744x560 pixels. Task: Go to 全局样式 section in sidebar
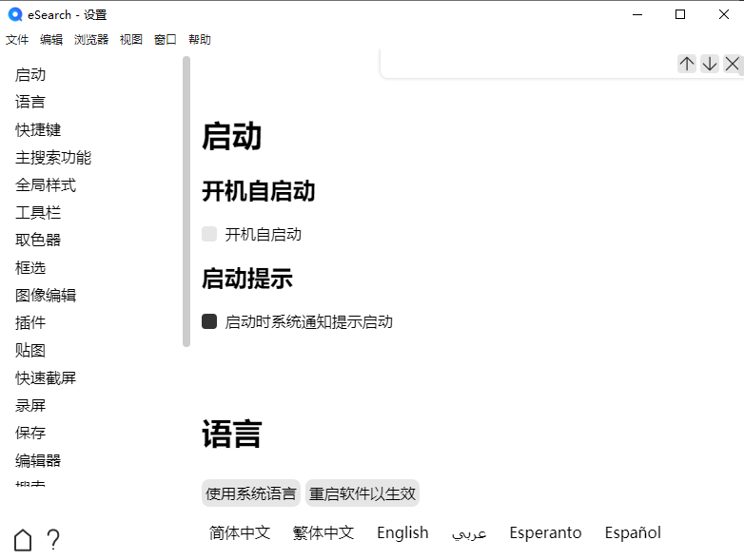[46, 185]
